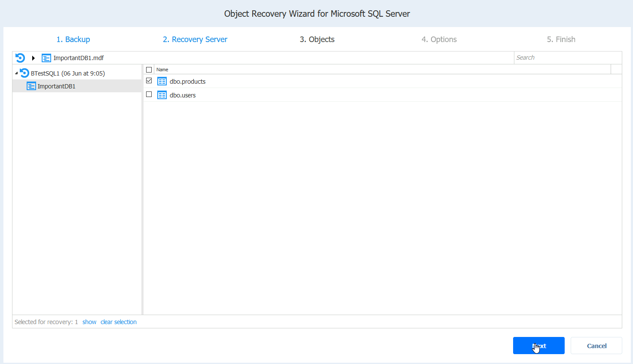Click the ImportantDB1.mdf database file icon
Image resolution: width=633 pixels, height=364 pixels.
click(46, 58)
